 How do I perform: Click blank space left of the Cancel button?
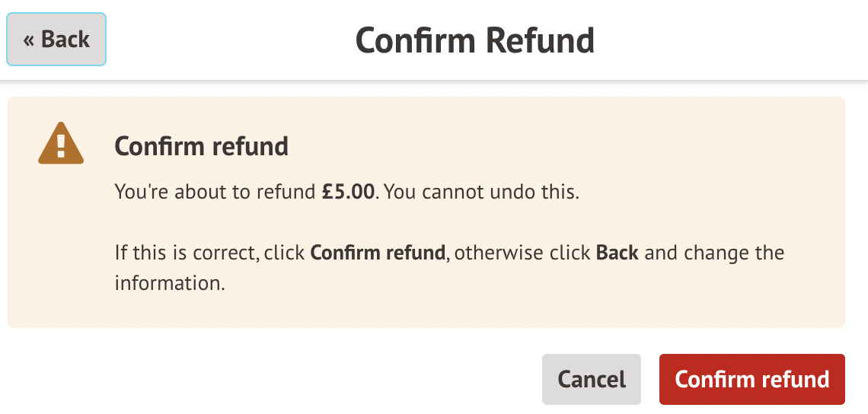point(305,379)
